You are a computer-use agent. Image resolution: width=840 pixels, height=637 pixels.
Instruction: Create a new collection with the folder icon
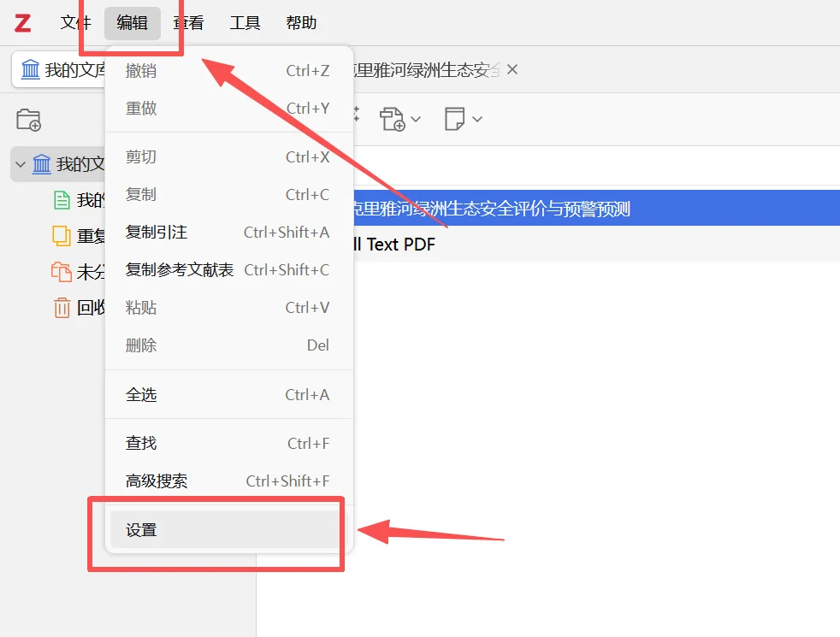(x=29, y=120)
